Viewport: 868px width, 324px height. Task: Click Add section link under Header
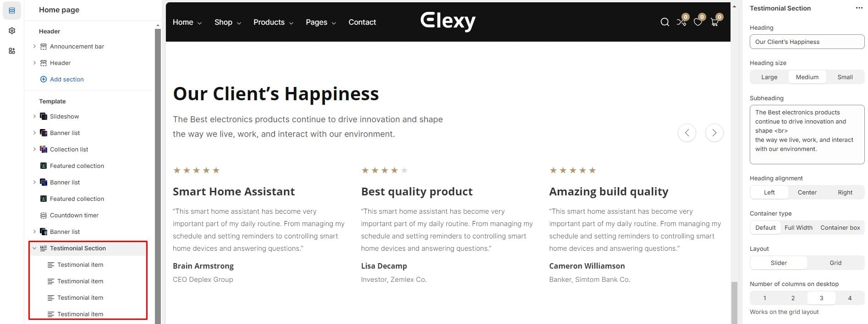(66, 79)
